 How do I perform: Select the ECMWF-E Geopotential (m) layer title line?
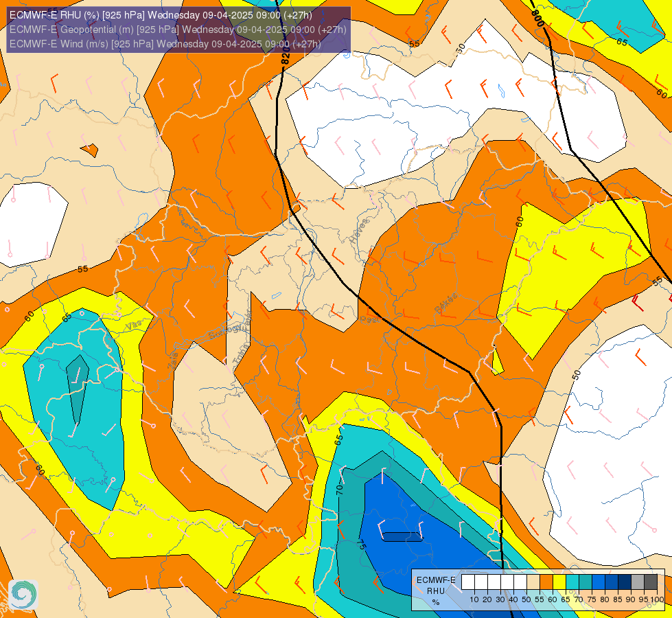178,30
